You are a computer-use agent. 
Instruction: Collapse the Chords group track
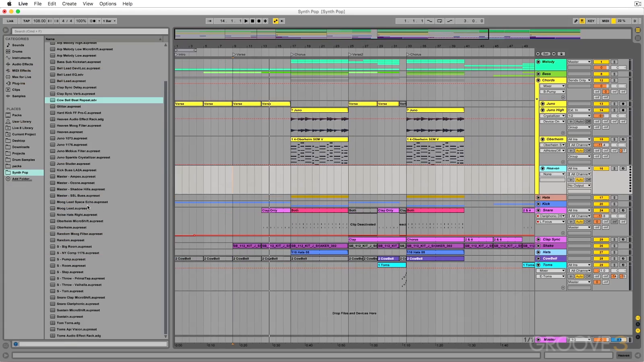click(539, 80)
